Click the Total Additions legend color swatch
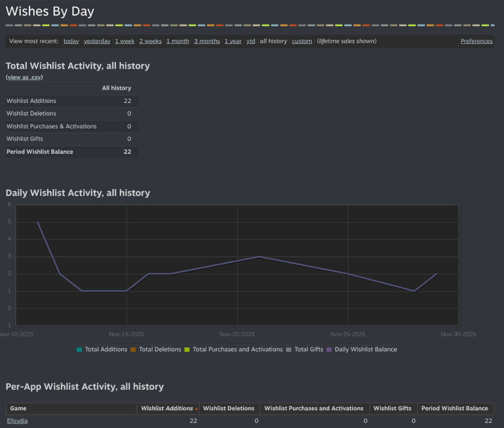The image size is (504, 428). pyautogui.click(x=79, y=349)
